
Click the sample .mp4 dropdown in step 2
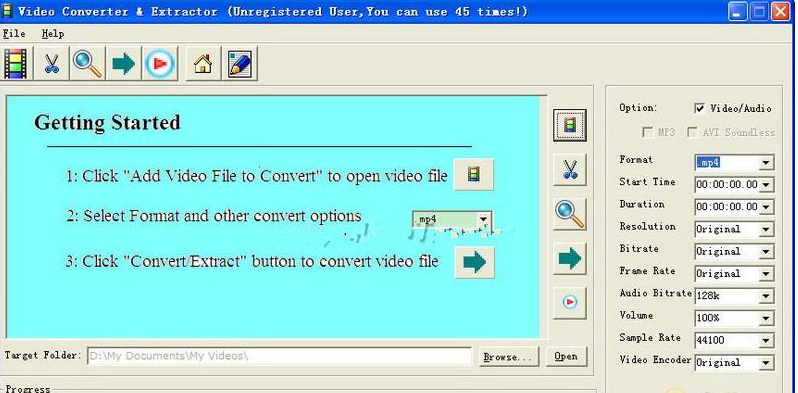click(451, 219)
